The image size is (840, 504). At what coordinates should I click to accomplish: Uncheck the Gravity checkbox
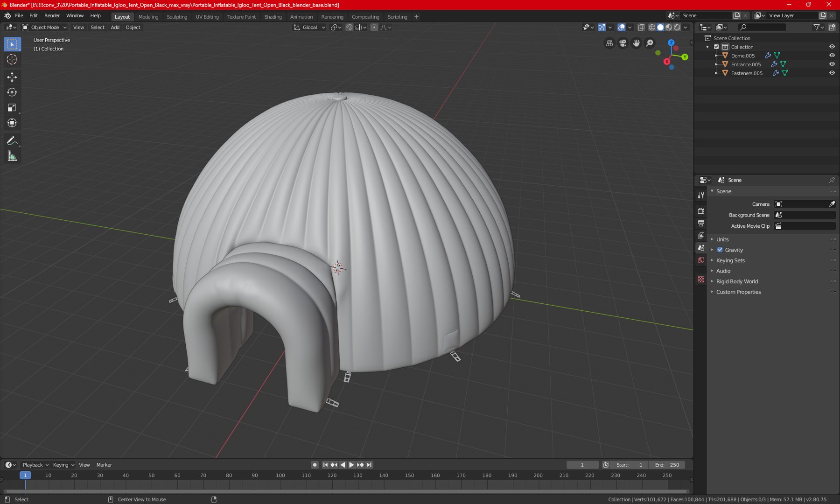click(x=720, y=250)
